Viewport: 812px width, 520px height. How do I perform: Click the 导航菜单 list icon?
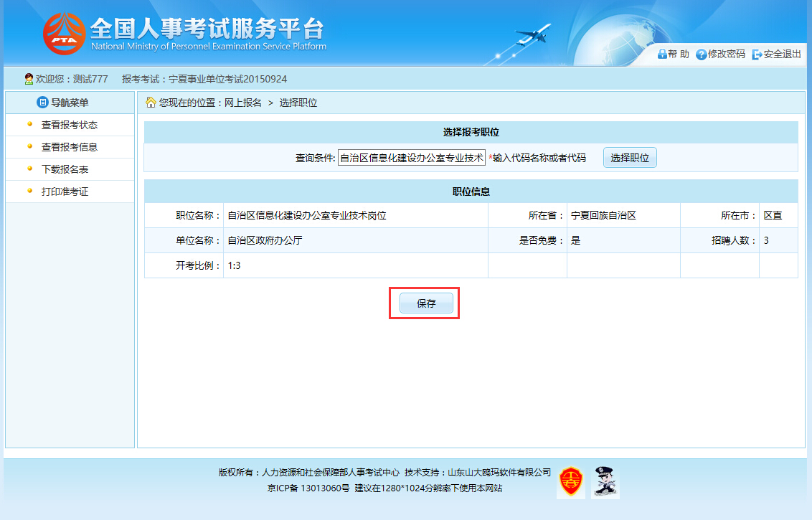42,103
